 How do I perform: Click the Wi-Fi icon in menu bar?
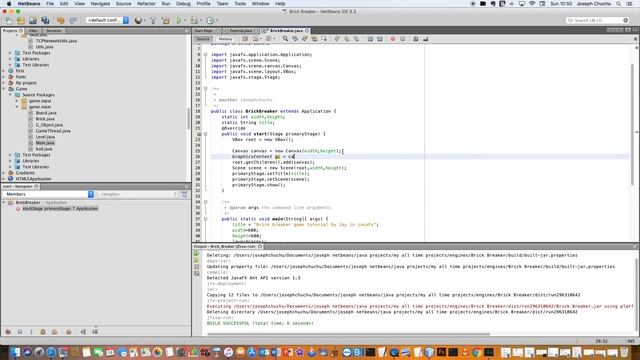tap(531, 4)
